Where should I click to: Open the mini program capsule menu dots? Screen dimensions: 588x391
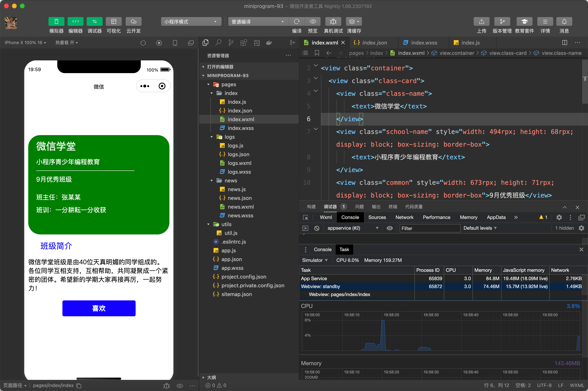pyautogui.click(x=145, y=86)
